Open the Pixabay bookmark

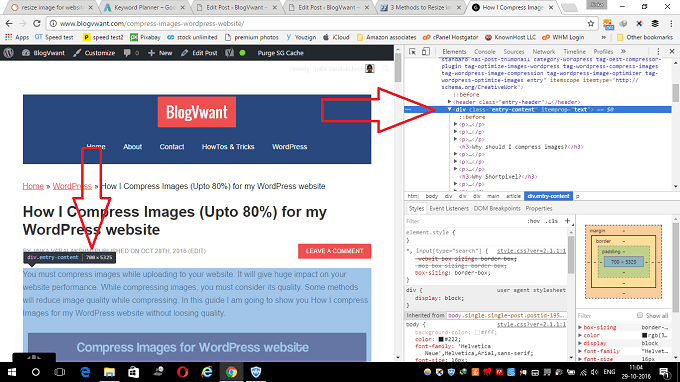[x=145, y=37]
